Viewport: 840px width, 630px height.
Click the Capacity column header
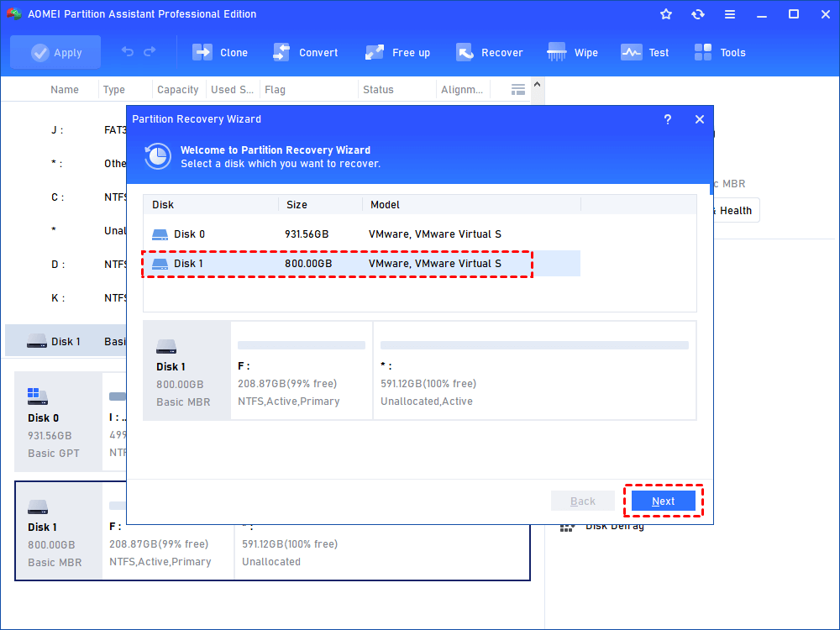178,90
